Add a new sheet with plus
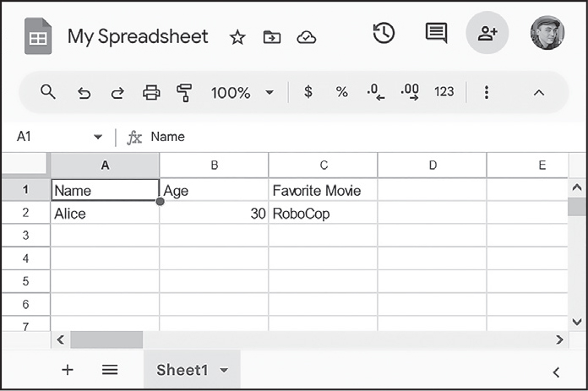Viewport: 588px width, 391px height. click(68, 370)
